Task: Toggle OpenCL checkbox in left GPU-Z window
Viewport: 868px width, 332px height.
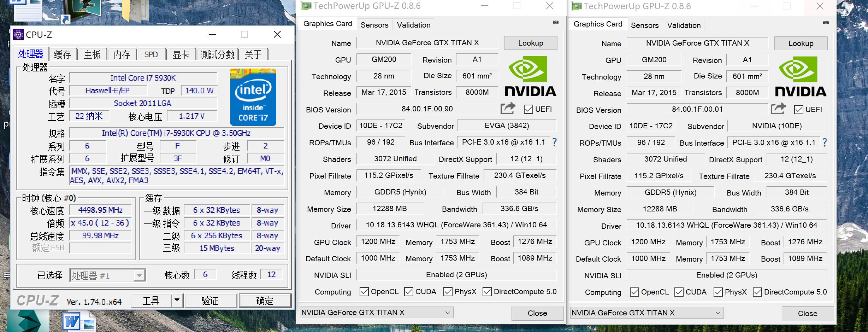Action: pos(364,292)
